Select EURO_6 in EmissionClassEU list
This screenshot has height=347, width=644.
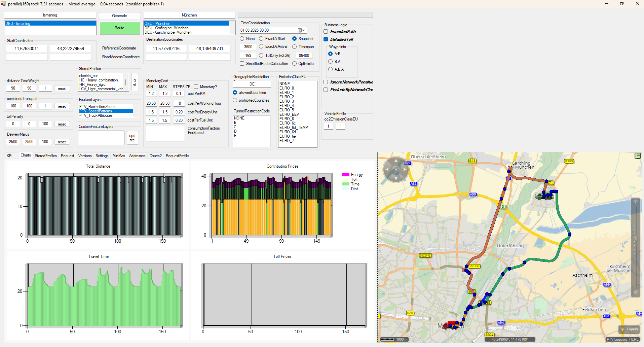pos(287,119)
